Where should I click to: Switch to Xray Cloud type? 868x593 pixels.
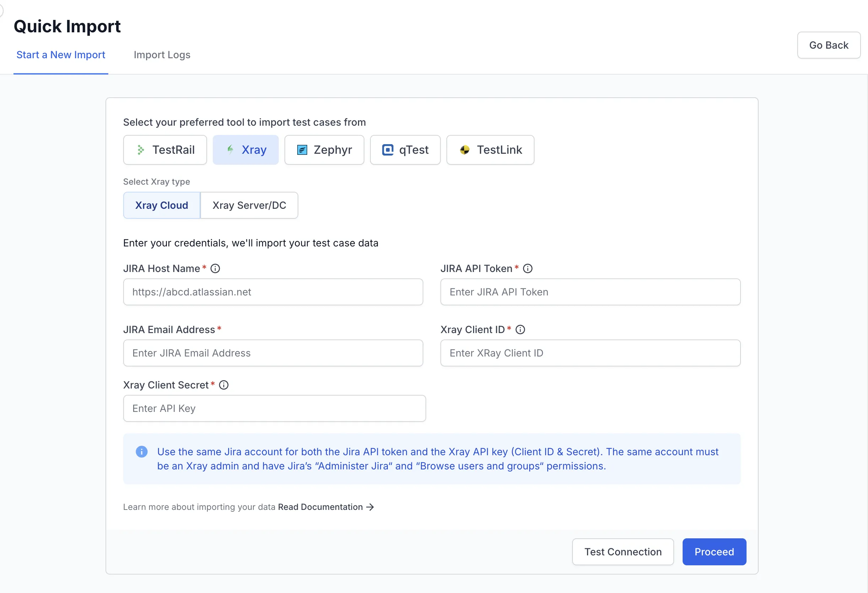click(x=162, y=205)
